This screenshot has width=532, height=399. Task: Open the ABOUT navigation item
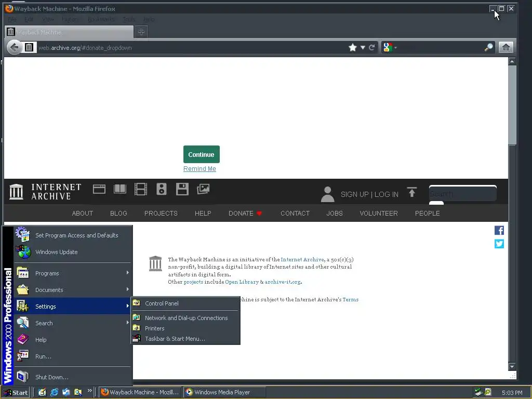click(83, 213)
